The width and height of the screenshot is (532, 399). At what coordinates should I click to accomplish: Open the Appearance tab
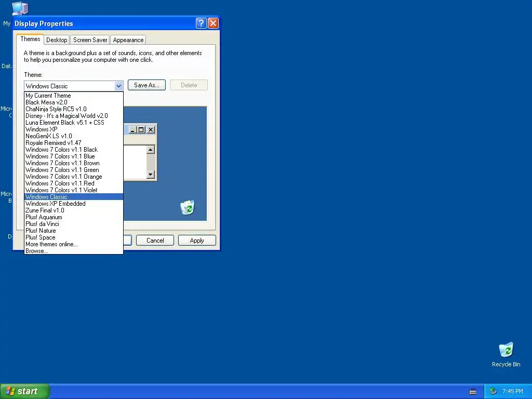pyautogui.click(x=128, y=39)
